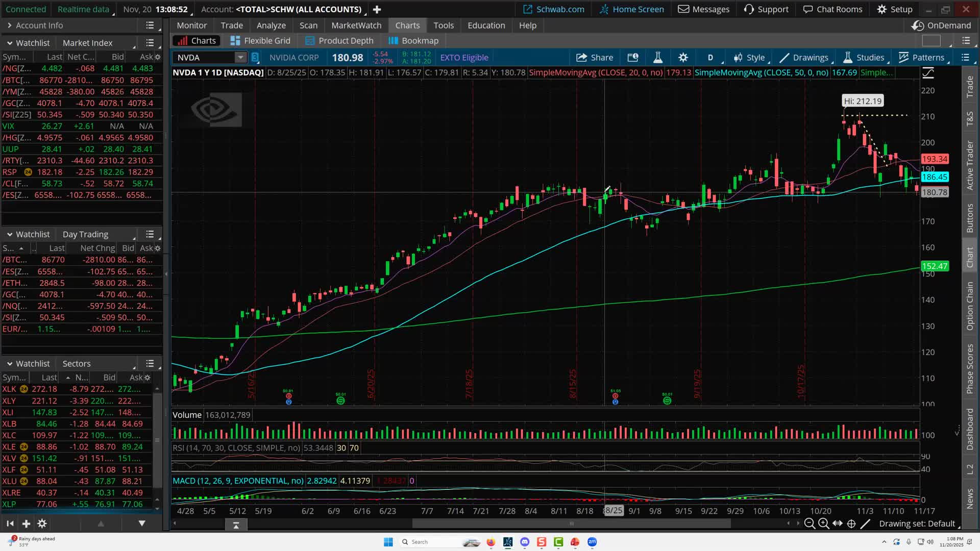Collapse the Sectors watchlist section
Screen dimensions: 980x551
[x=10, y=363]
